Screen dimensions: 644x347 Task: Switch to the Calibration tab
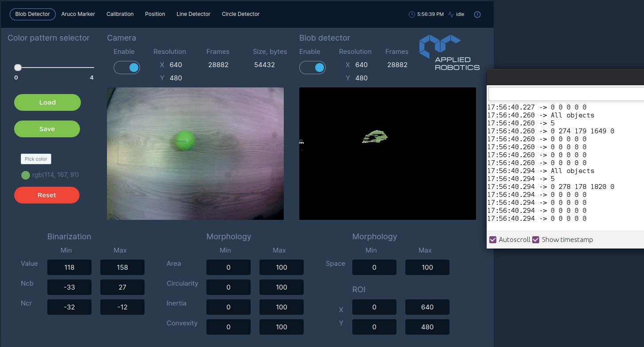click(120, 14)
